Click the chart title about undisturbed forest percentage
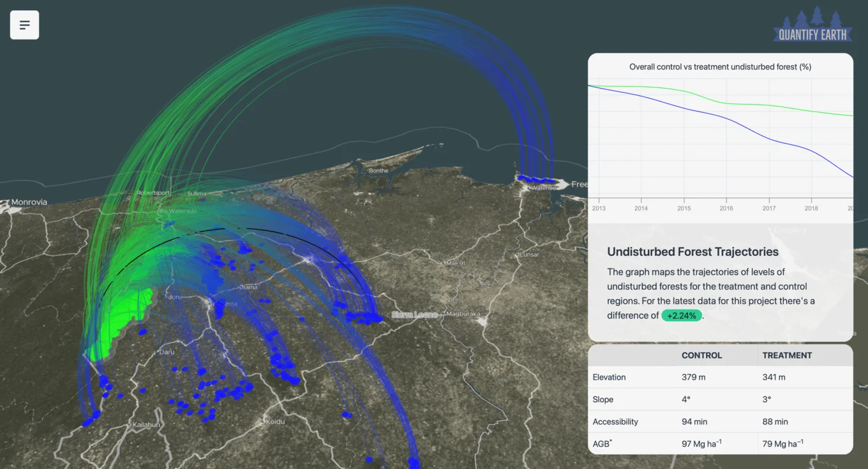868x469 pixels. (721, 66)
